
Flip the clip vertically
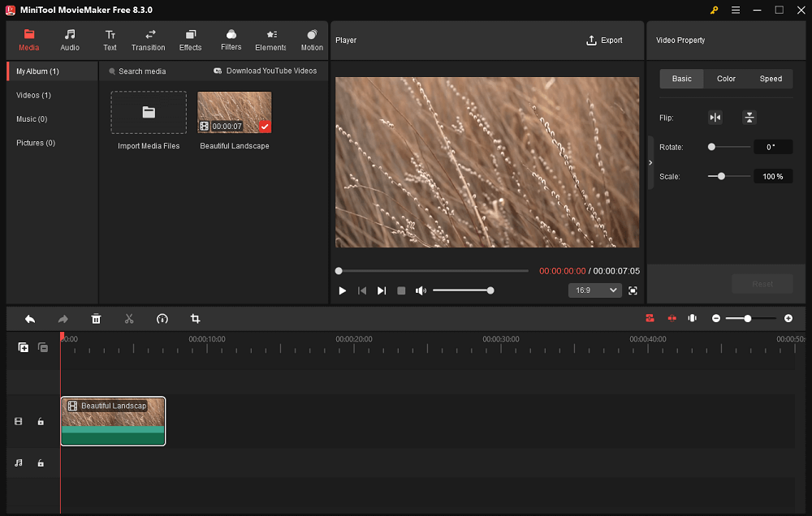[x=749, y=118]
